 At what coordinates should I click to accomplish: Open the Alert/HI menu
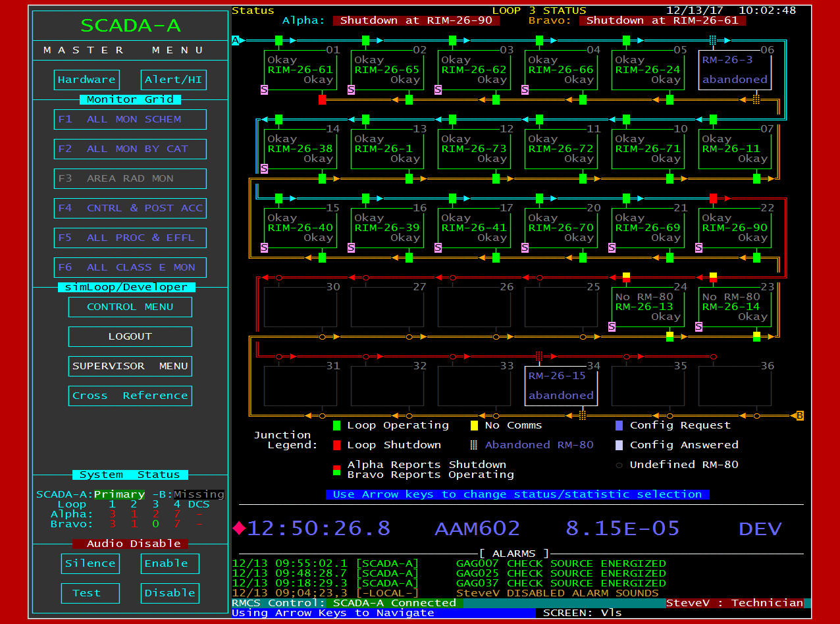(x=174, y=80)
